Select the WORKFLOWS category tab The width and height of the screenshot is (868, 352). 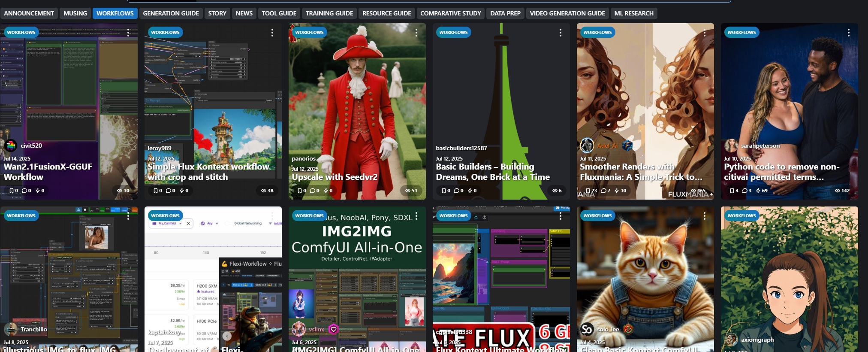115,13
